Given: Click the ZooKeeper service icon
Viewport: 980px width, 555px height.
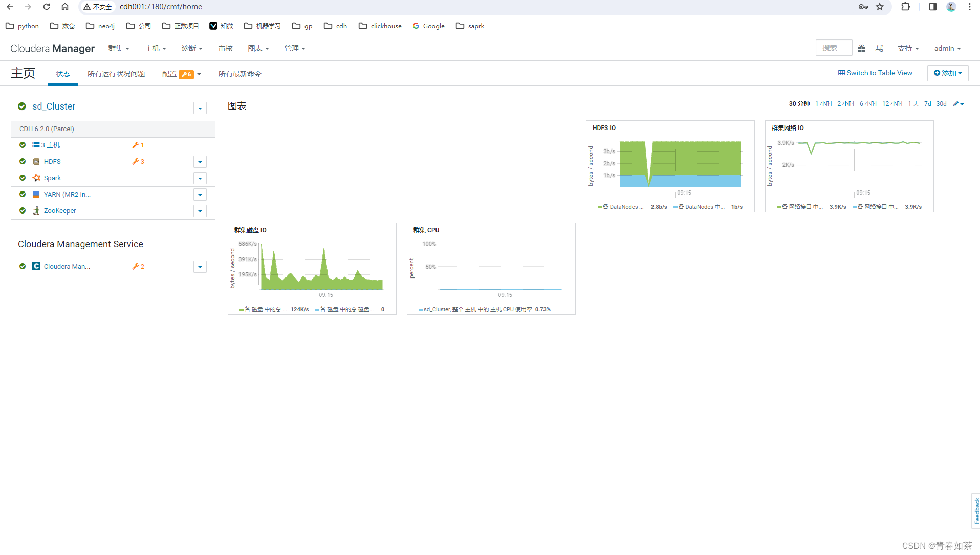Looking at the screenshot, I should tap(36, 210).
